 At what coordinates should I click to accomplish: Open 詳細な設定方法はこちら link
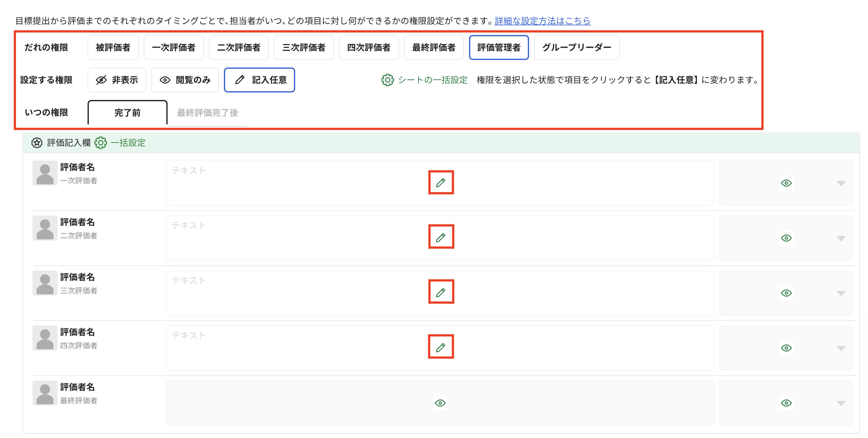[x=542, y=21]
